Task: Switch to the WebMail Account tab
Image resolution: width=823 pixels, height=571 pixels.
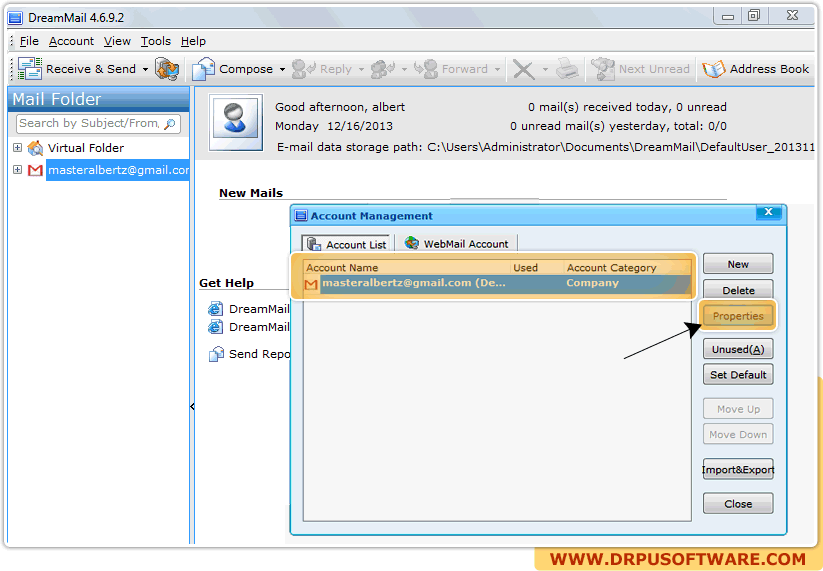Action: [x=457, y=244]
